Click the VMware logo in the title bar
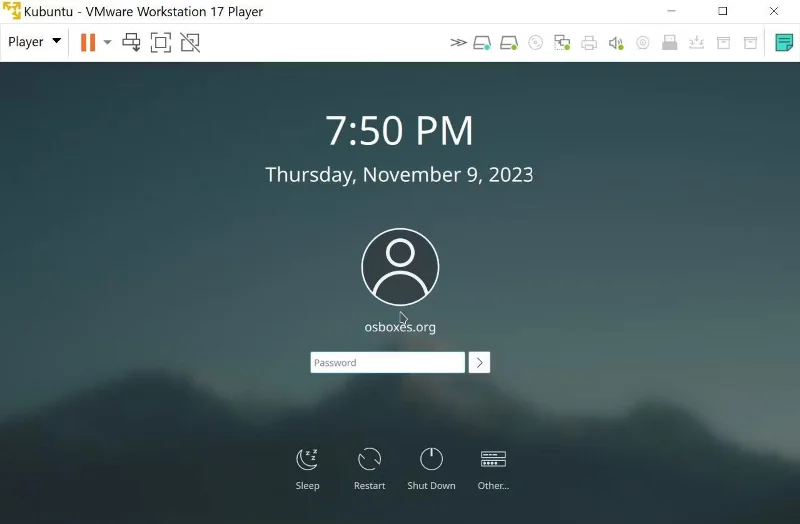This screenshot has width=800, height=524. [x=12, y=11]
